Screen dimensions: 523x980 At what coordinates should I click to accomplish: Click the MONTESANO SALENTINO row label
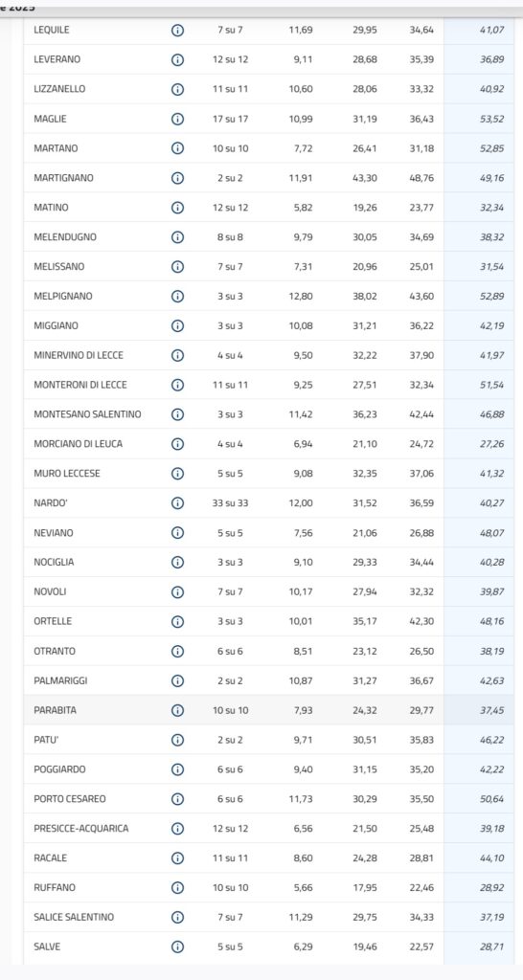coord(87,414)
